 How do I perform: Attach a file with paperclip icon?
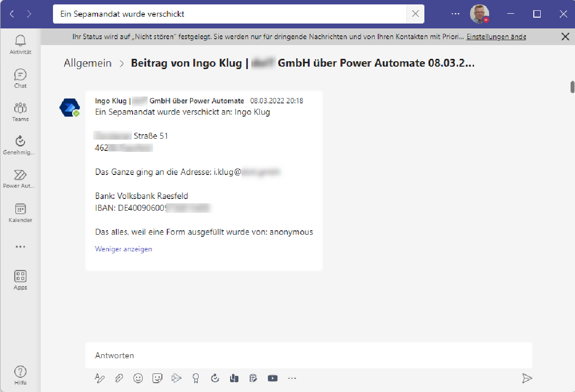point(119,378)
